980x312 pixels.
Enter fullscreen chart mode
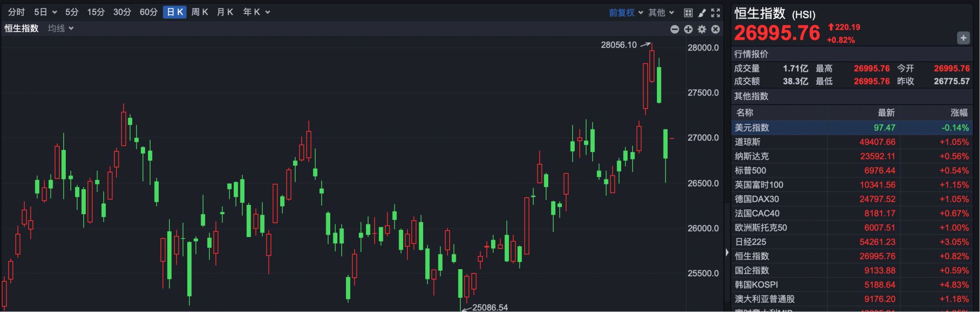coord(716,12)
